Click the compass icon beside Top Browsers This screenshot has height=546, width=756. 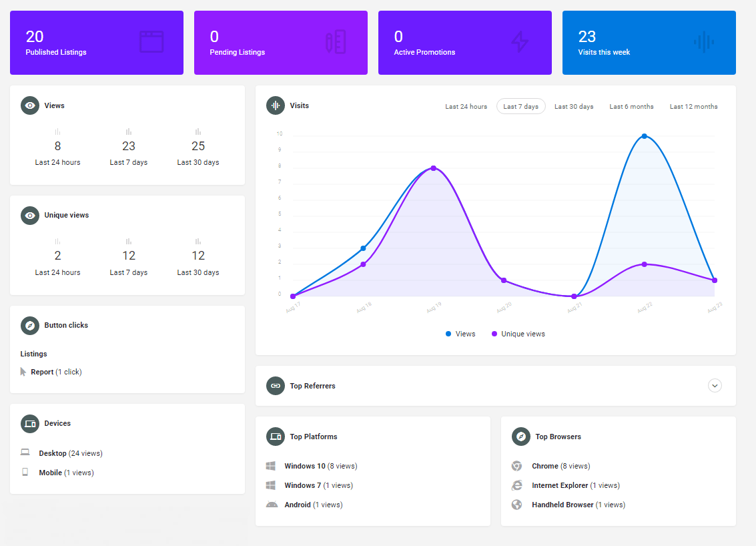tap(520, 437)
